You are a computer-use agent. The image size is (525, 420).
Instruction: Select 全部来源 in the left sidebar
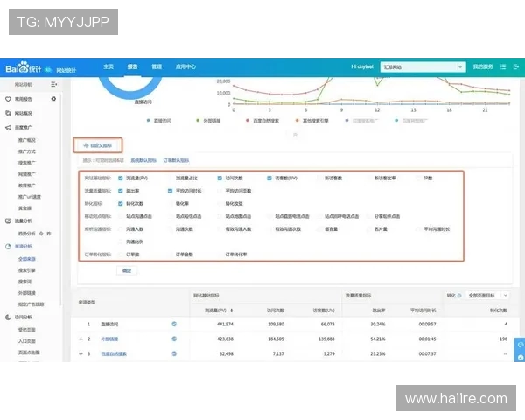point(28,260)
